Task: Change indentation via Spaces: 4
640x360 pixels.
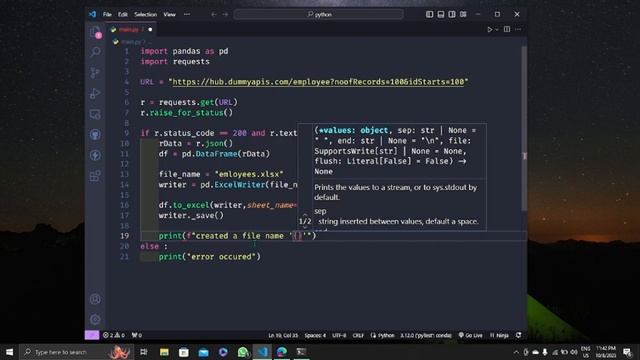Action: point(315,335)
